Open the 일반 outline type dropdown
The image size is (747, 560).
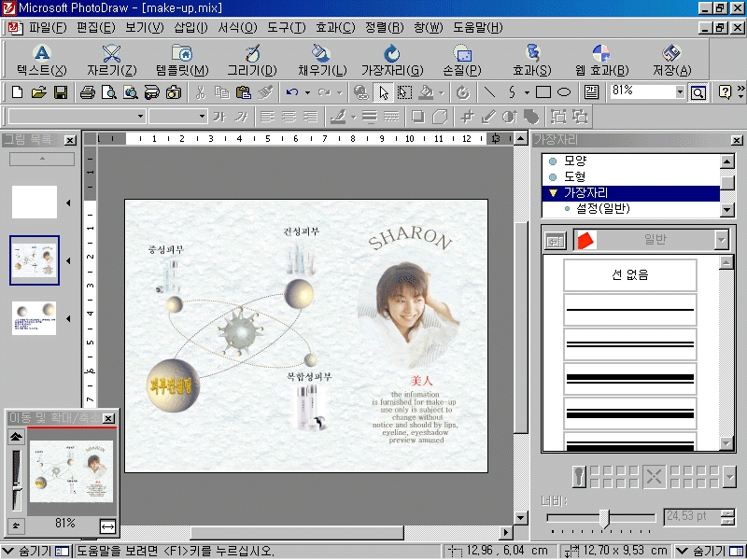(722, 240)
